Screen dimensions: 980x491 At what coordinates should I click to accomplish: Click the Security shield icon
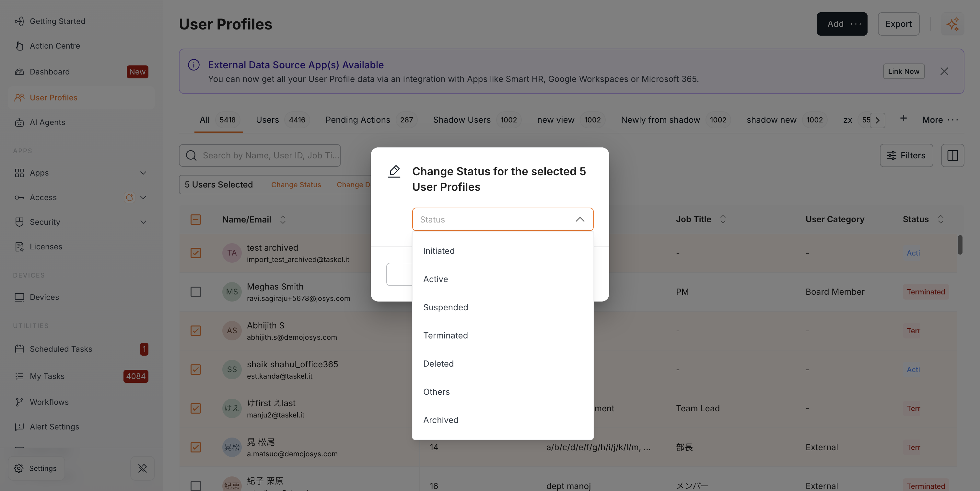[x=19, y=222]
